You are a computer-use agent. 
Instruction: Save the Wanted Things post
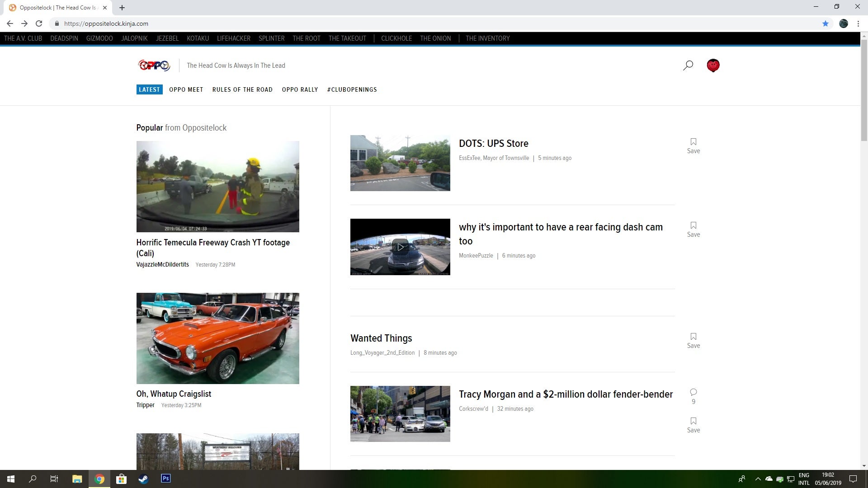coord(693,341)
